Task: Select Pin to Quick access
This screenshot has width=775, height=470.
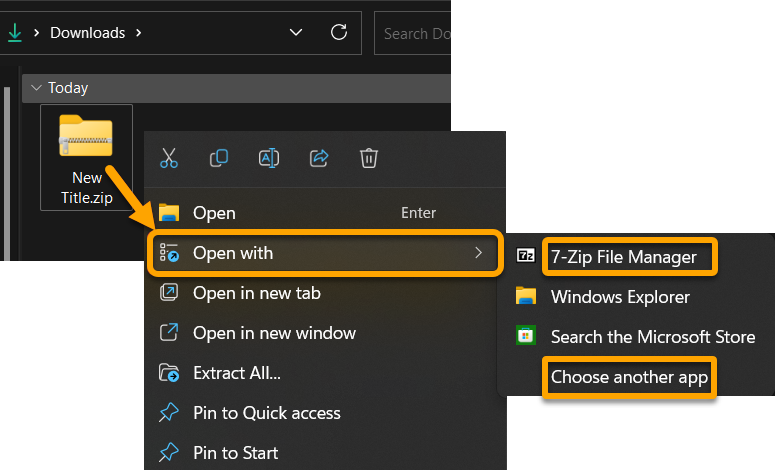Action: point(266,413)
